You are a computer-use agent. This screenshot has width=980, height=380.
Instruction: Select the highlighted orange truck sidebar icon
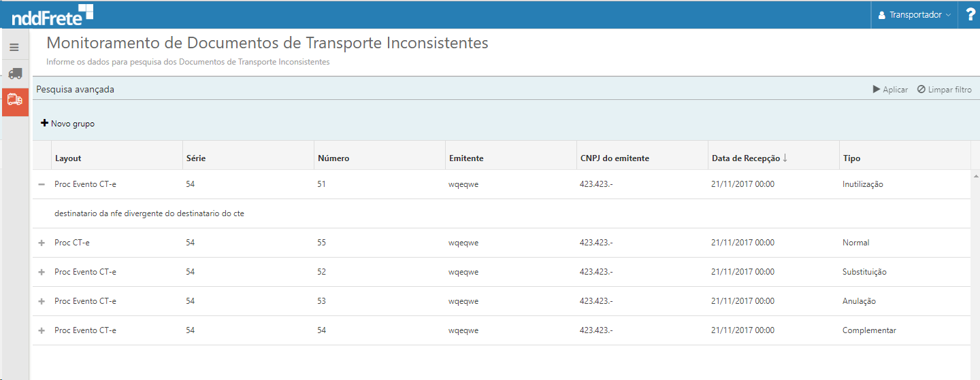pos(15,100)
